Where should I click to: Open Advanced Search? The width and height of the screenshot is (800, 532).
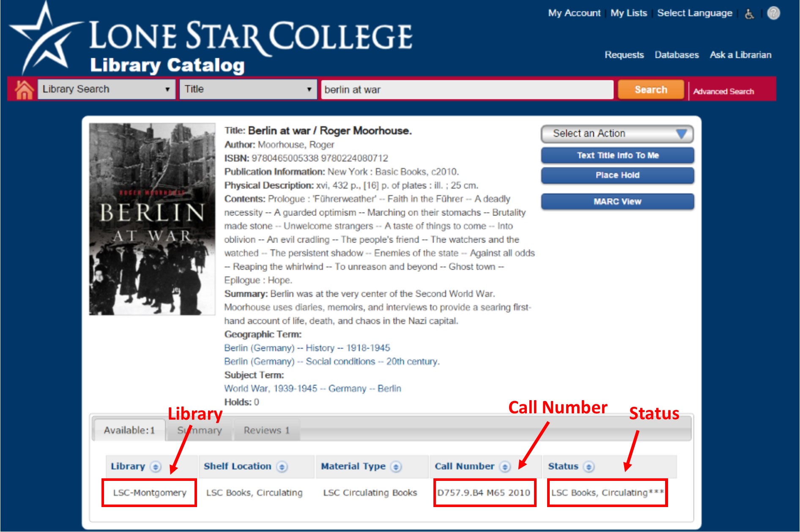723,91
